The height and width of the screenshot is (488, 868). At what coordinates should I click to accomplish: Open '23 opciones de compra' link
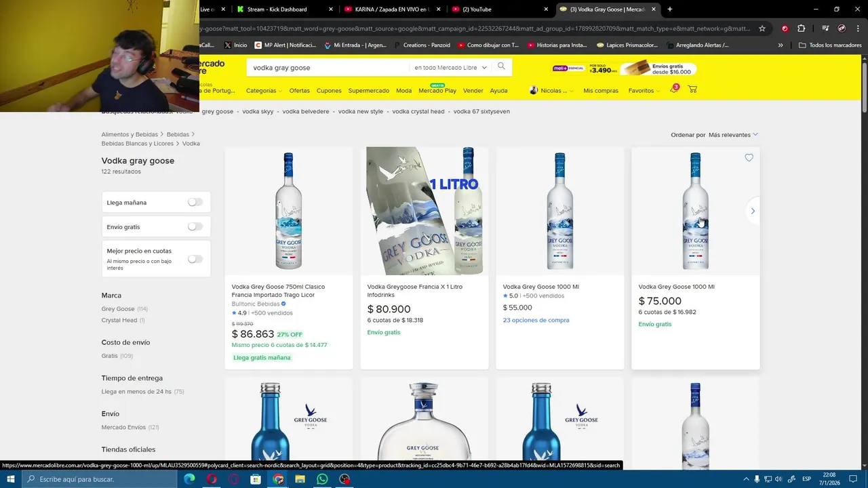point(536,320)
